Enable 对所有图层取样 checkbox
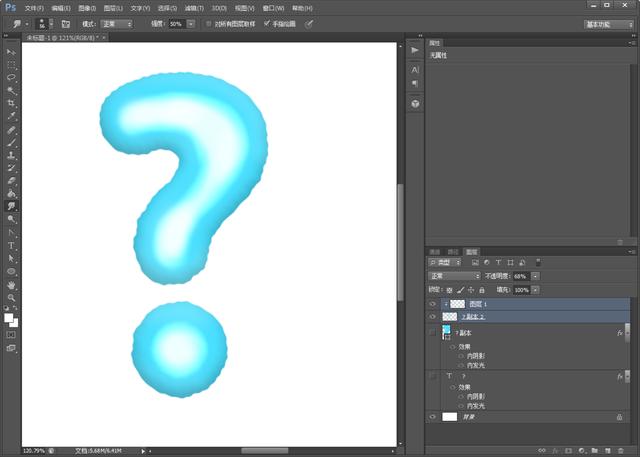Screen dimensions: 640x457 (209, 24)
